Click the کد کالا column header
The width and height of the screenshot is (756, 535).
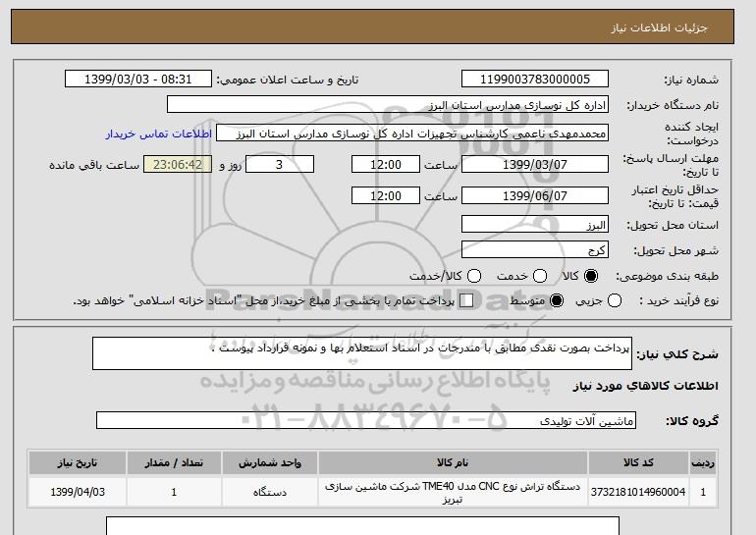tap(638, 462)
